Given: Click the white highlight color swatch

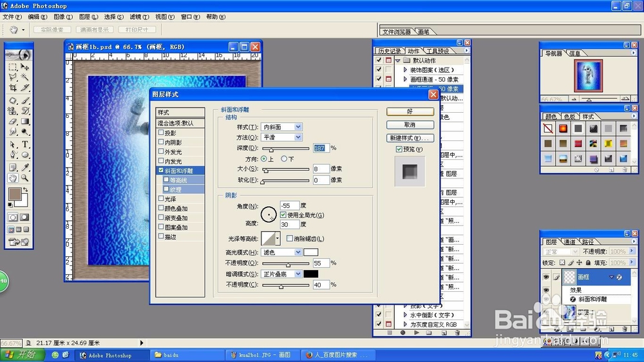Looking at the screenshot, I should pyautogui.click(x=311, y=252).
